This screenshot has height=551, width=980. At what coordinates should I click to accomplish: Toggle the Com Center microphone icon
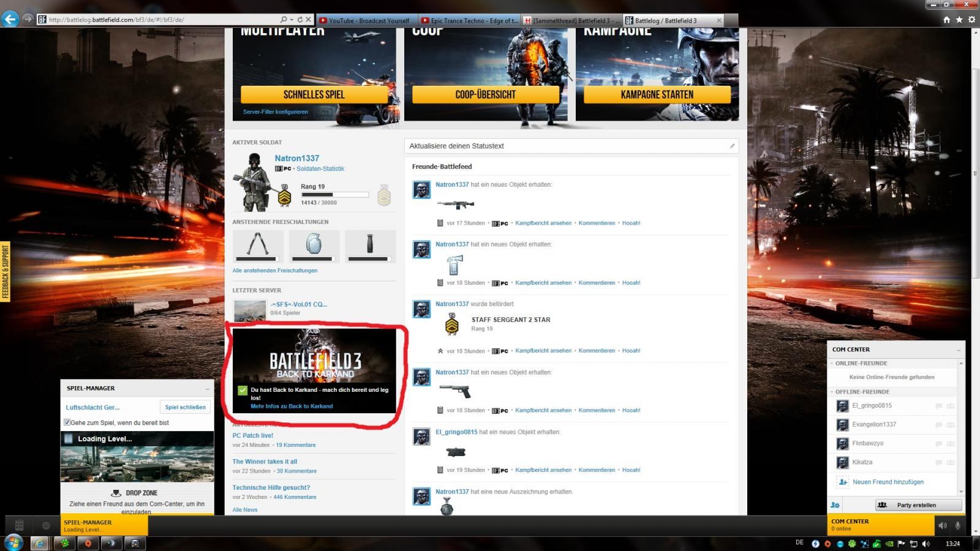[958, 525]
